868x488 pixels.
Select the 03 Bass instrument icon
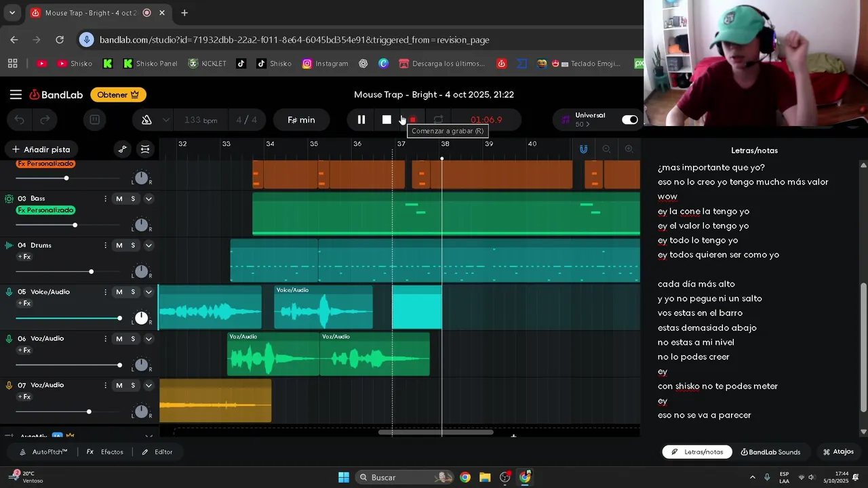coord(9,199)
